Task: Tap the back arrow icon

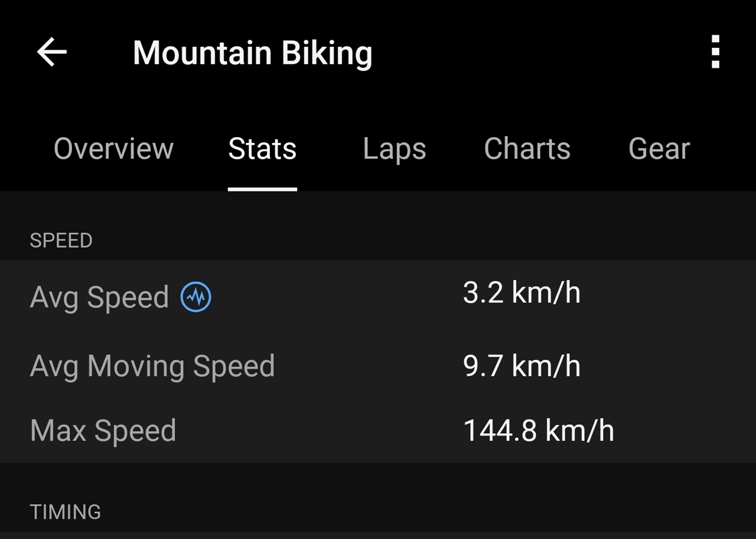Action: tap(52, 52)
